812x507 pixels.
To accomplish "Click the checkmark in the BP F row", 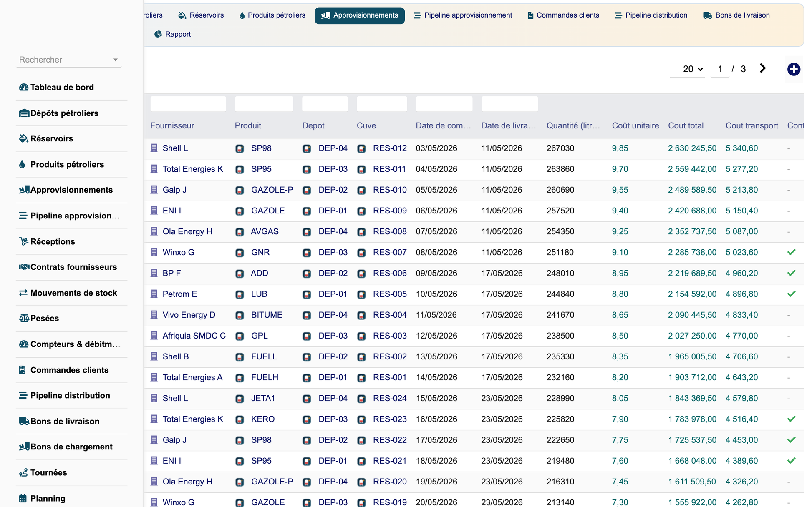I will click(x=791, y=273).
